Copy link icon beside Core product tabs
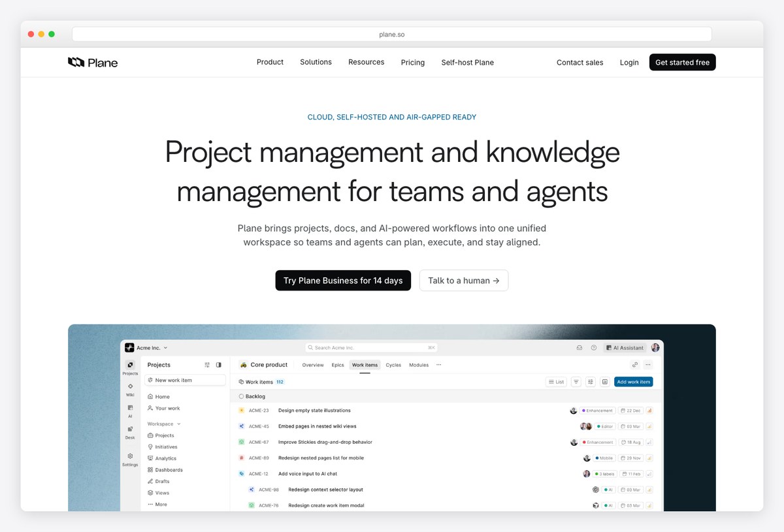The image size is (784, 532). [635, 365]
